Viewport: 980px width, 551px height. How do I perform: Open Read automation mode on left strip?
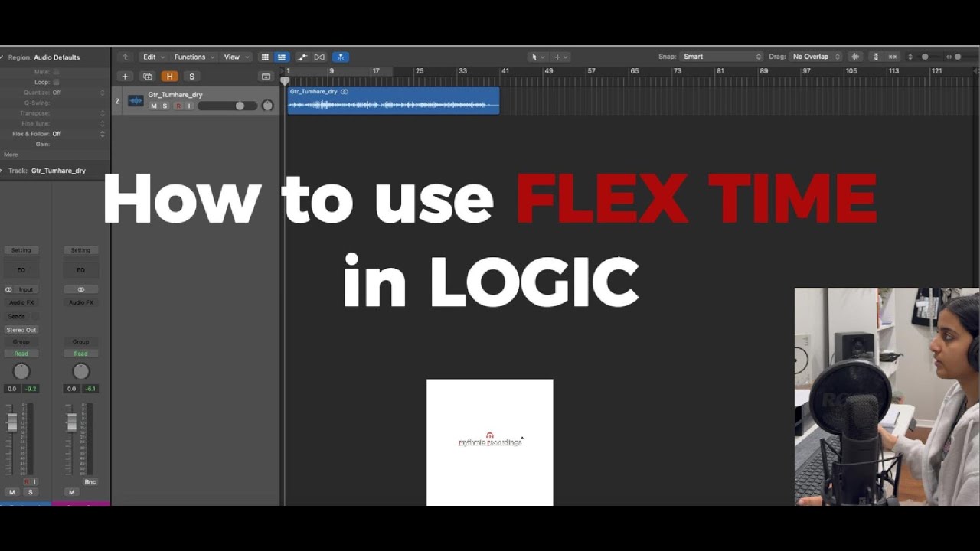click(x=21, y=354)
